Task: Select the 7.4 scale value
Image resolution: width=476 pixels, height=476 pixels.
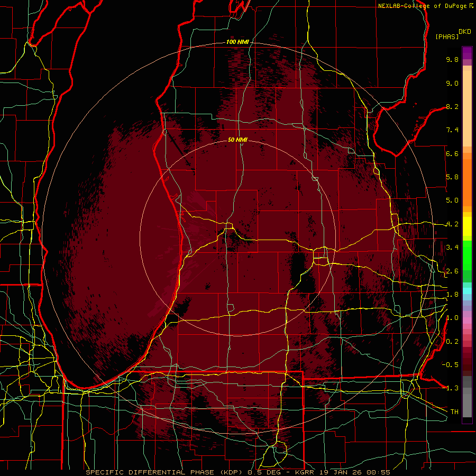Action: pyautogui.click(x=452, y=130)
